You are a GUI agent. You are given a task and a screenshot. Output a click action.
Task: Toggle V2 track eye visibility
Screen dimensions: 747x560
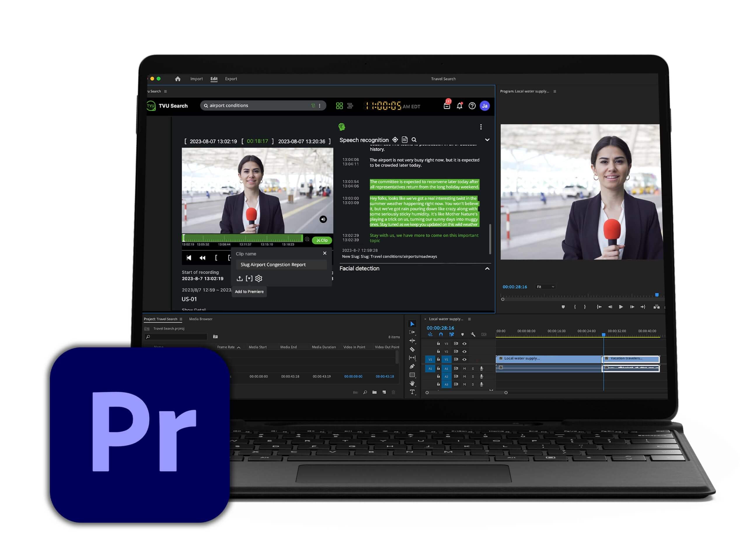coord(464,351)
